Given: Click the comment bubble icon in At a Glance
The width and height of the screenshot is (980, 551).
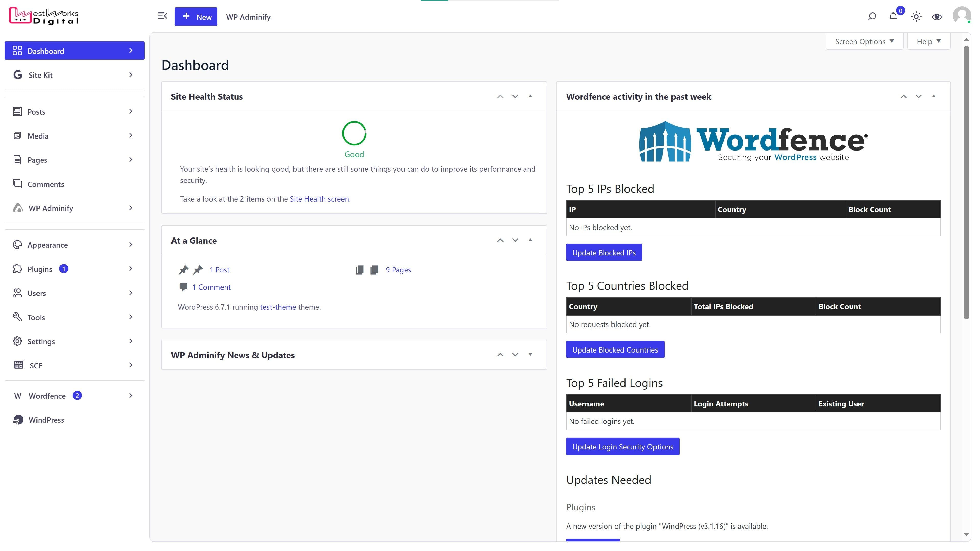Looking at the screenshot, I should [x=183, y=287].
